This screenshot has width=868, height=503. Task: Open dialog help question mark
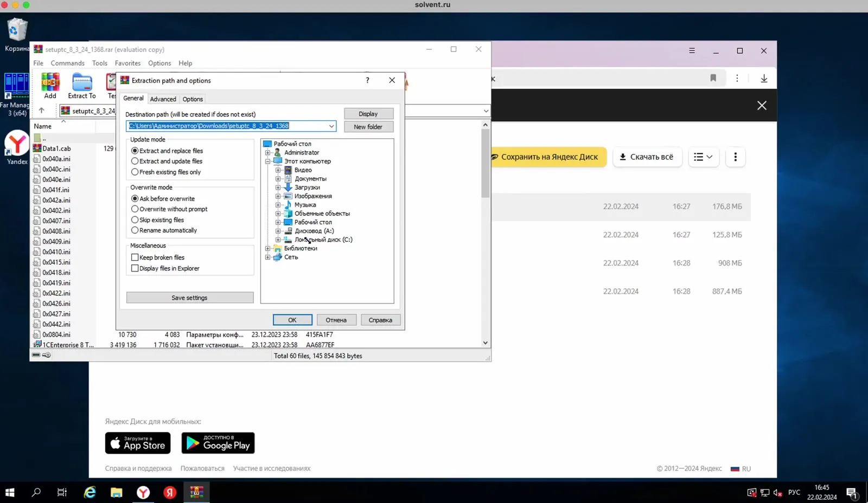point(367,80)
